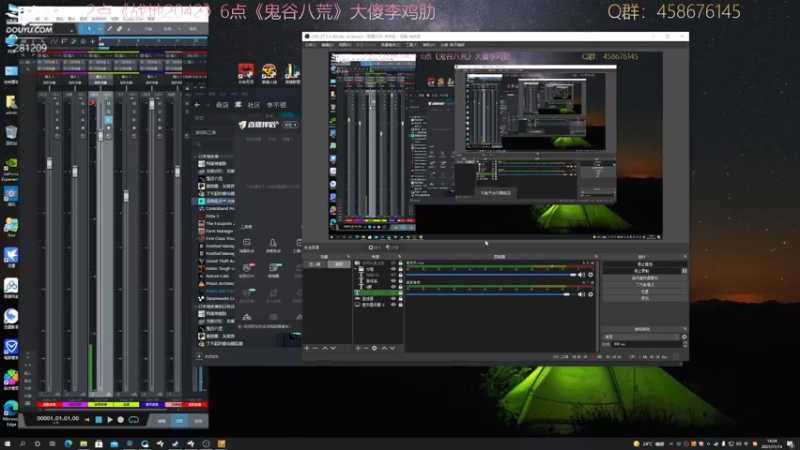The width and height of the screenshot is (800, 450).
Task: Click record button in DAW transport
Action: (121, 420)
